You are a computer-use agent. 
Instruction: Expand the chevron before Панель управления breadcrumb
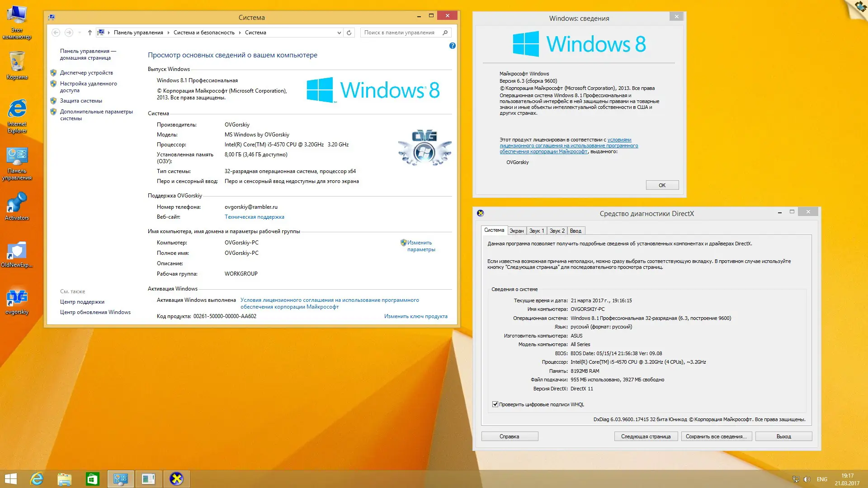(x=109, y=33)
